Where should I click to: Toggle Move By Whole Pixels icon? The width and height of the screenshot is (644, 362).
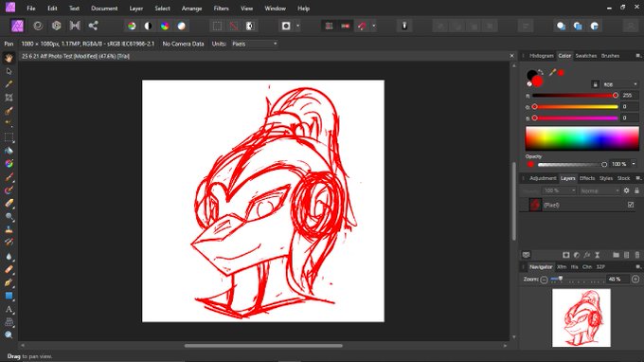point(346,26)
